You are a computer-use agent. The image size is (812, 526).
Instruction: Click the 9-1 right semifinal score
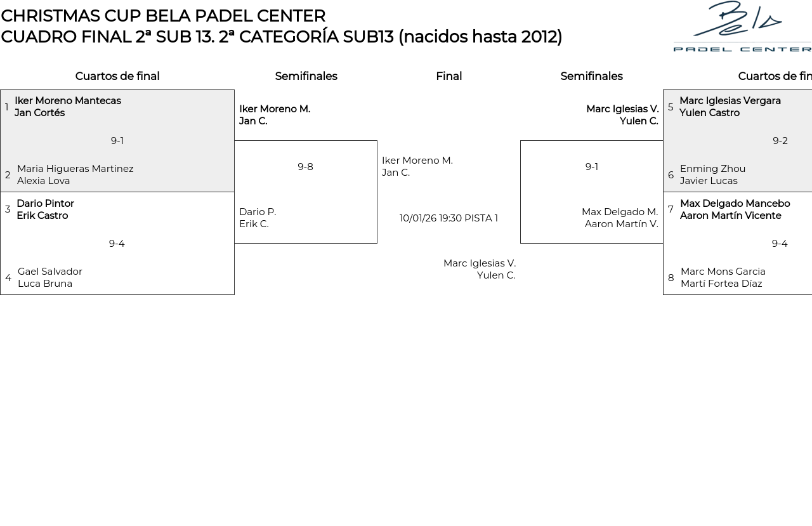pos(591,167)
